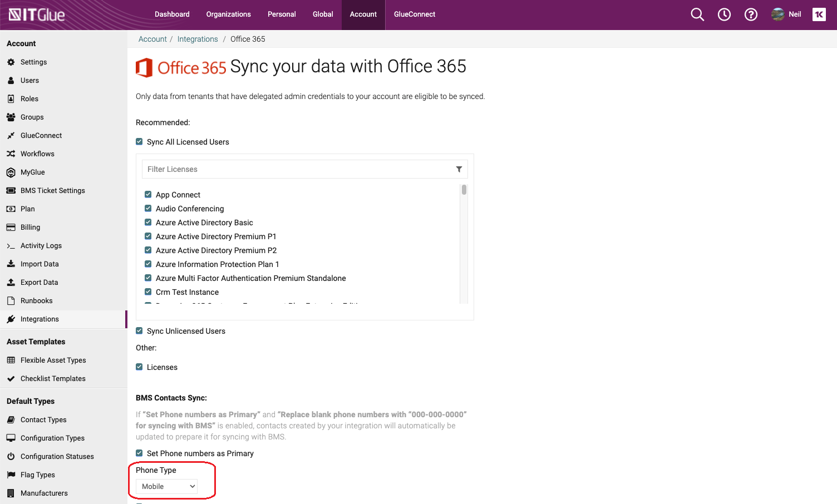Click the Plan money icon

[11, 209]
